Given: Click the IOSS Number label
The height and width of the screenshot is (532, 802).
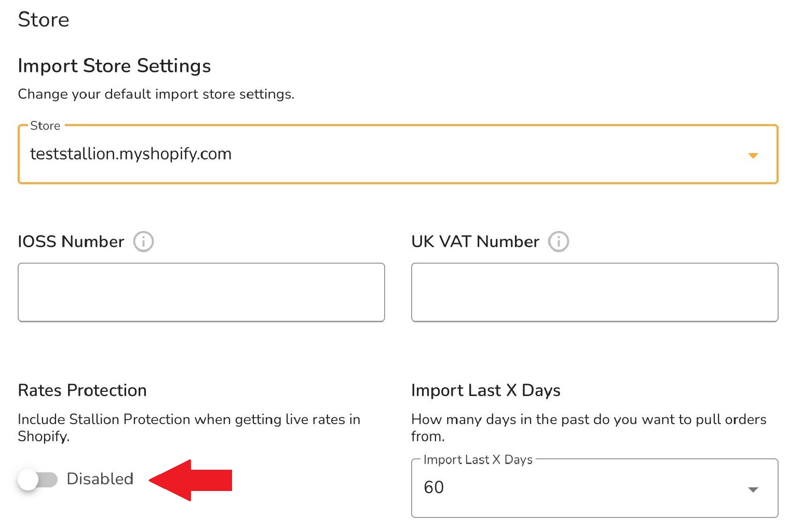Looking at the screenshot, I should [71, 242].
